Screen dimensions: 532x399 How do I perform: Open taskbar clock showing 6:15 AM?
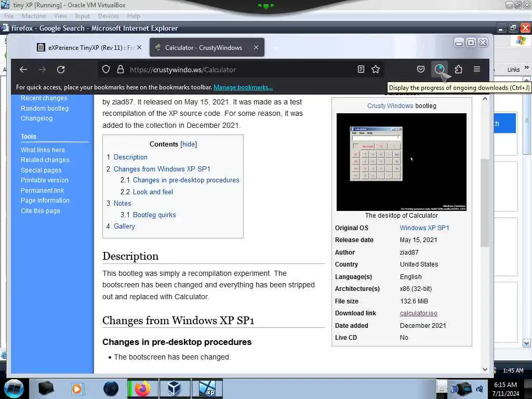point(506,389)
